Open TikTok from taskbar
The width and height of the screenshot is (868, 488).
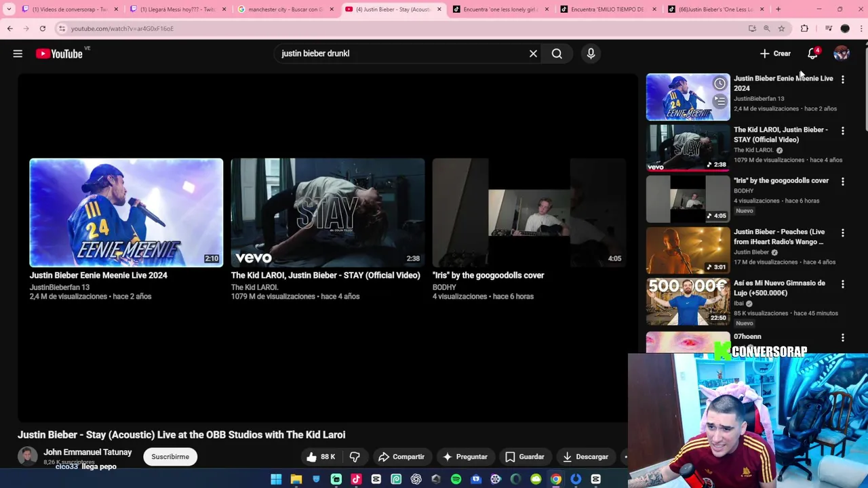pyautogui.click(x=356, y=479)
